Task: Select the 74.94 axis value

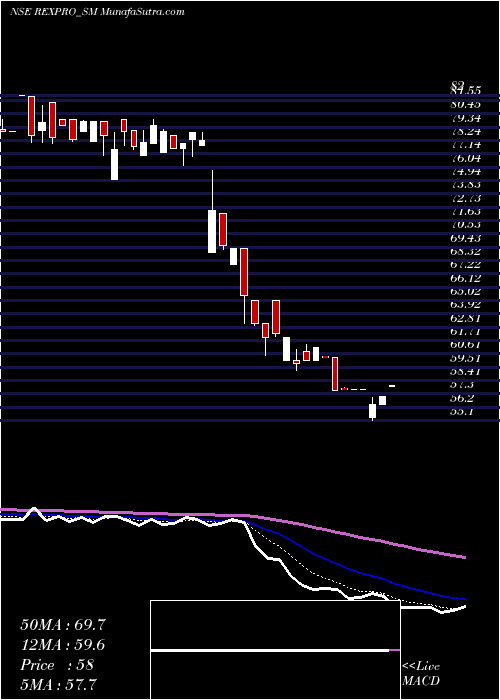Action: click(x=466, y=171)
